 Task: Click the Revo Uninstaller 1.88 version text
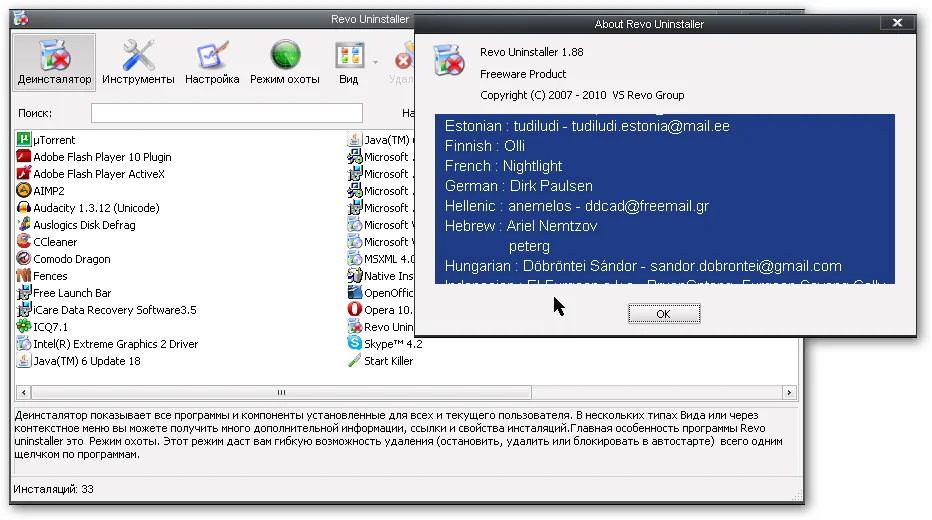tap(531, 52)
